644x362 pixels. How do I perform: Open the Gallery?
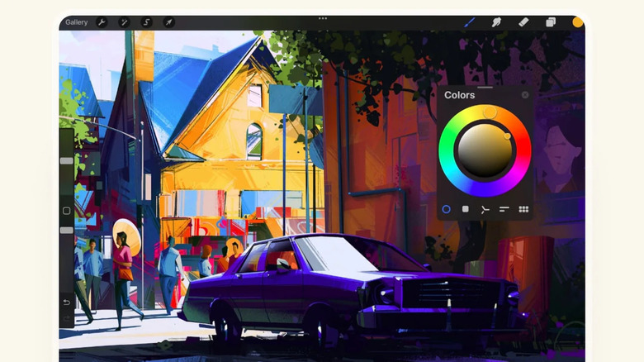(x=76, y=22)
